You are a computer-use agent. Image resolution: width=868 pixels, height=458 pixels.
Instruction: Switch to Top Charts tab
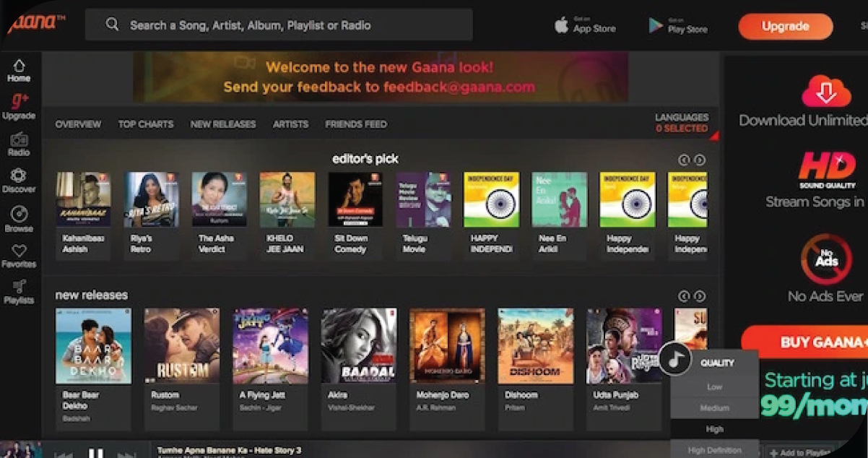click(x=146, y=124)
